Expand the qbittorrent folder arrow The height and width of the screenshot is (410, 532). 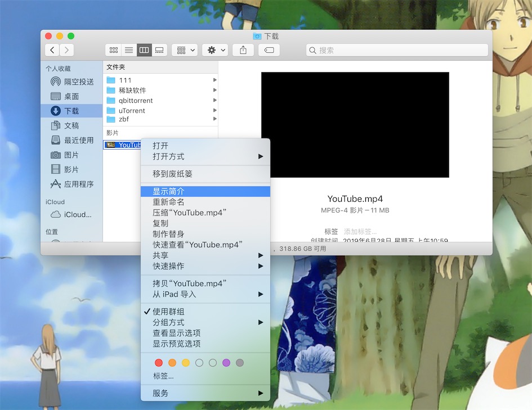click(214, 100)
